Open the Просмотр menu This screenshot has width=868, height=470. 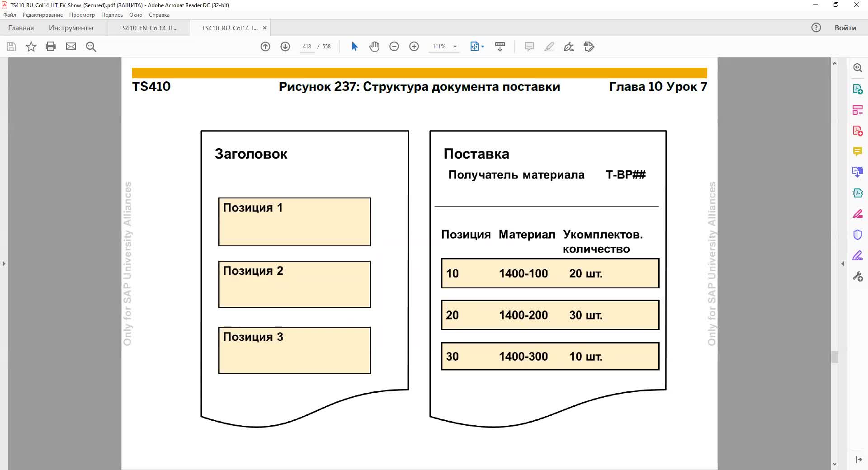coord(82,15)
